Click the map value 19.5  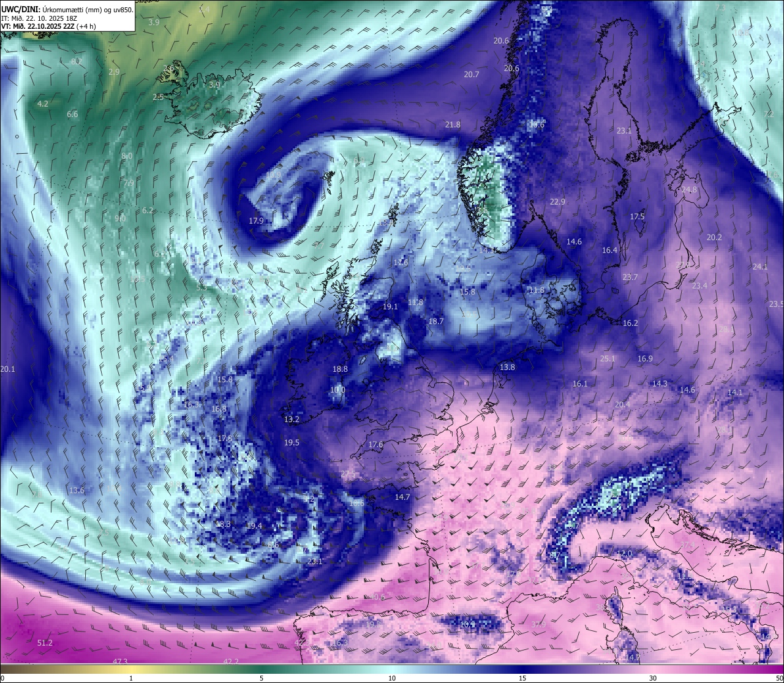tap(292, 442)
